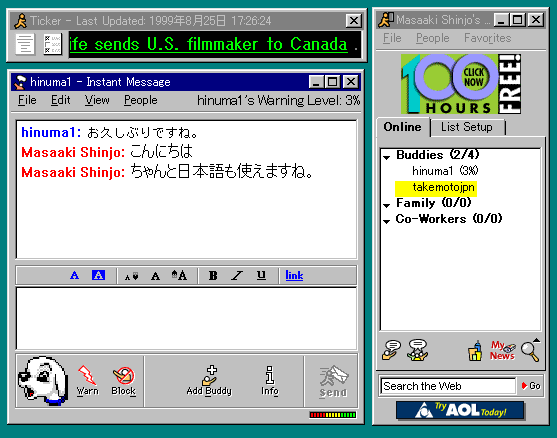
Task: Click normal font size A icon
Action: (155, 276)
